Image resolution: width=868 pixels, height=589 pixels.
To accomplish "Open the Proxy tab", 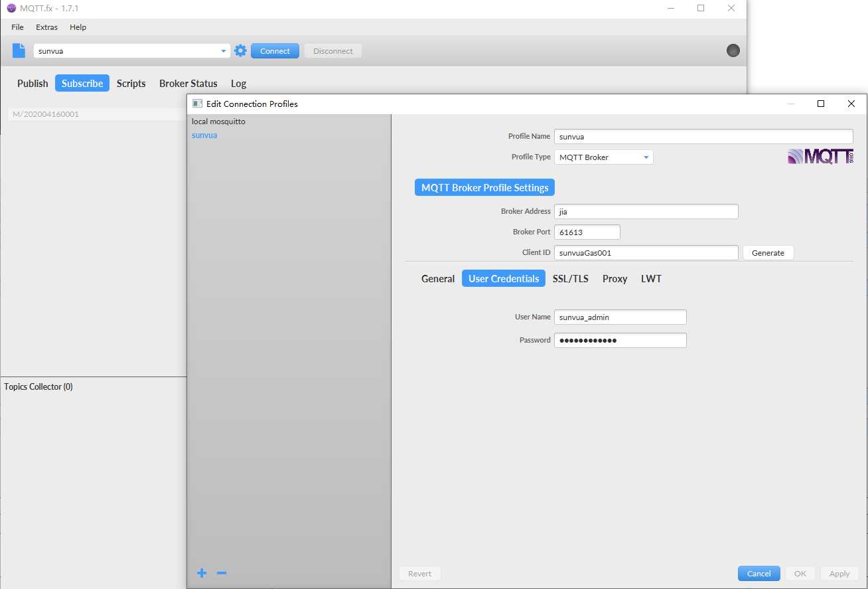I will coord(615,278).
